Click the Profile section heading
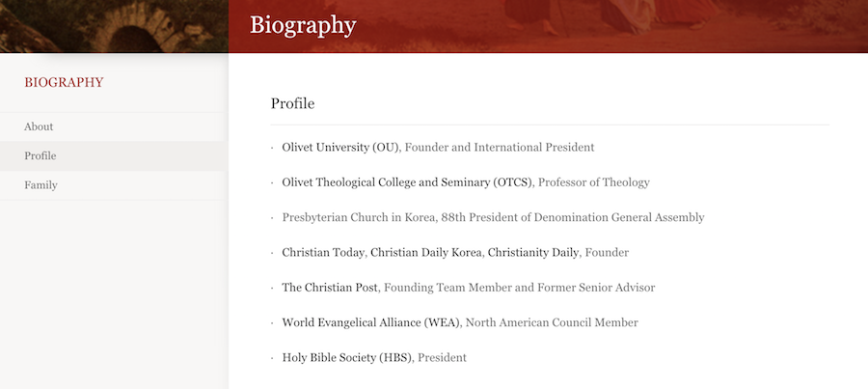 pos(292,103)
